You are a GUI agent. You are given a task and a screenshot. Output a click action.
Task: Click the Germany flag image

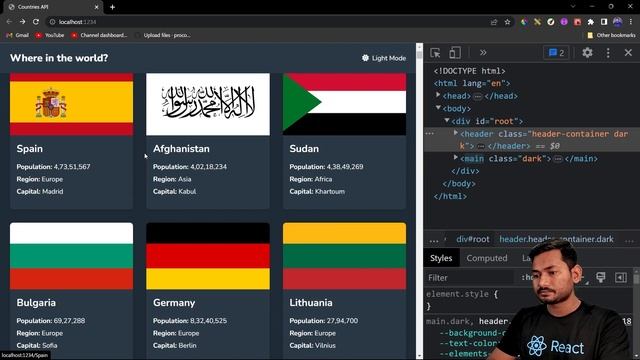pyautogui.click(x=208, y=256)
